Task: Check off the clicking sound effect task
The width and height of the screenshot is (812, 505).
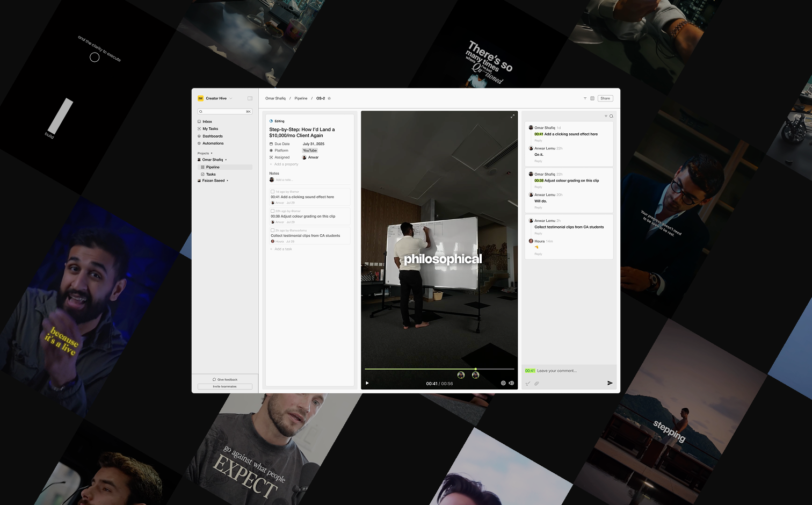Action: [272, 192]
